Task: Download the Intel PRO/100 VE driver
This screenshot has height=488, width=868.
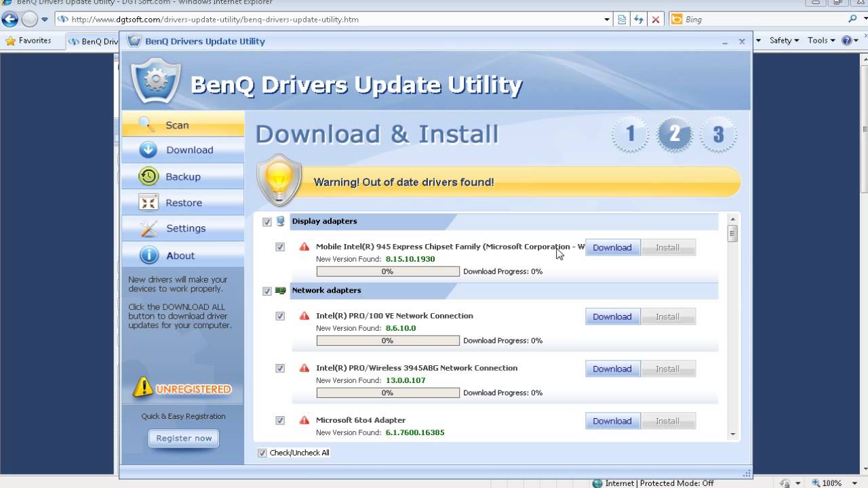Action: pos(612,317)
